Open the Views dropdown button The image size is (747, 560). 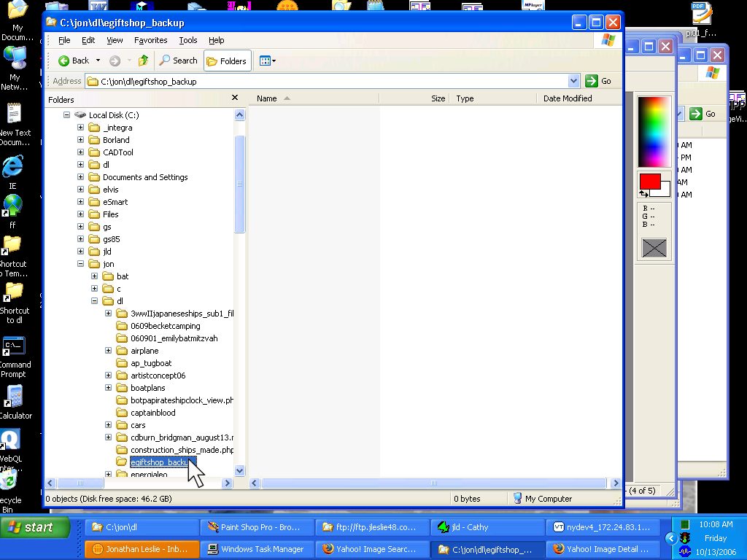267,61
